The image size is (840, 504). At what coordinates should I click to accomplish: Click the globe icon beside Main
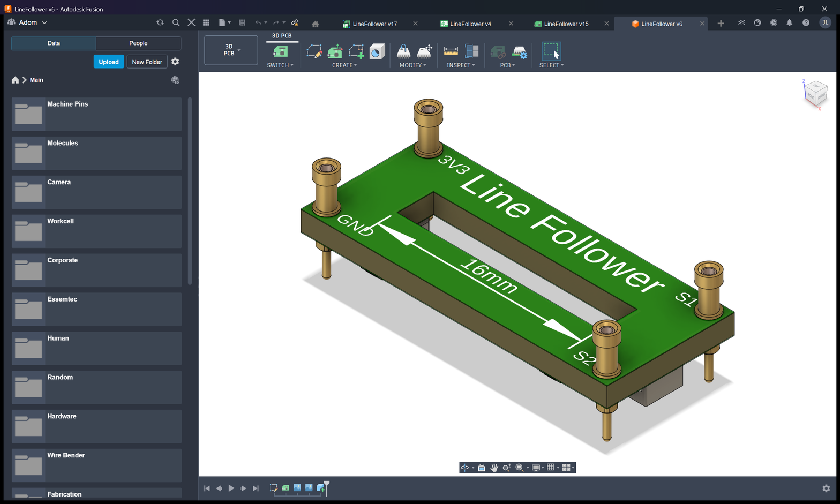(175, 80)
